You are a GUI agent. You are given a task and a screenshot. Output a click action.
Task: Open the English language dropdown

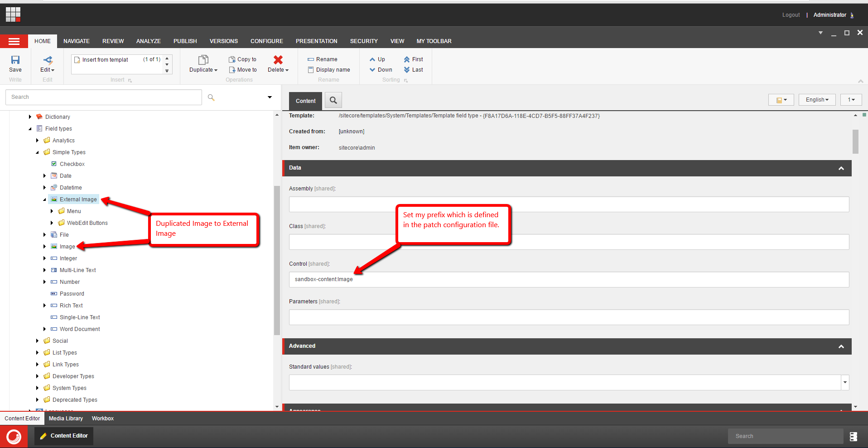[817, 100]
